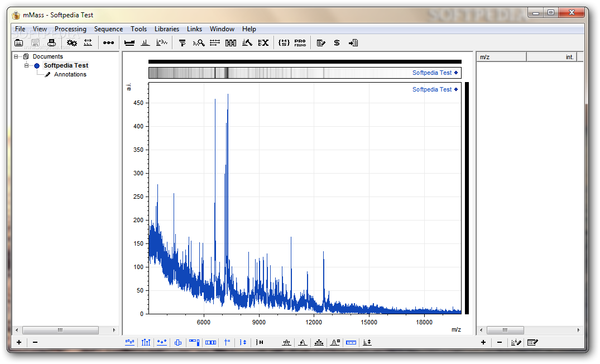Image resolution: width=600 pixels, height=364 pixels.
Task: Open annotate peak list icon beside minus
Action: tap(516, 343)
